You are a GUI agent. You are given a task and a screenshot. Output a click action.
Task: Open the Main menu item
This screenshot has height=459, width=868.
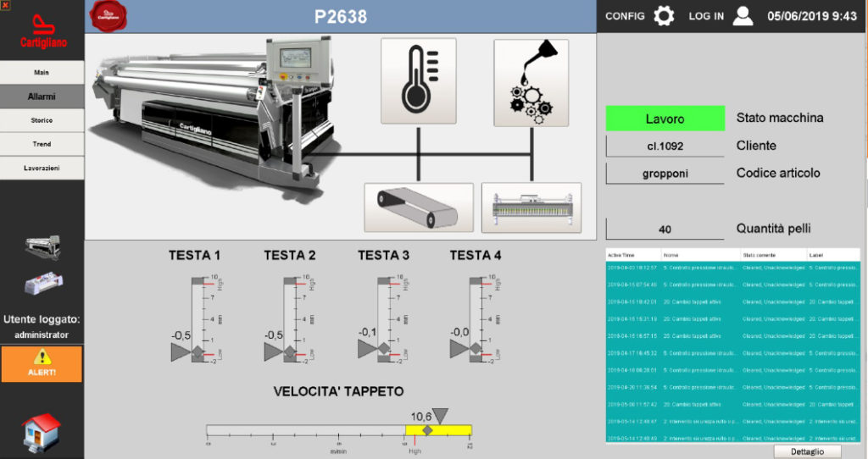[x=42, y=73]
